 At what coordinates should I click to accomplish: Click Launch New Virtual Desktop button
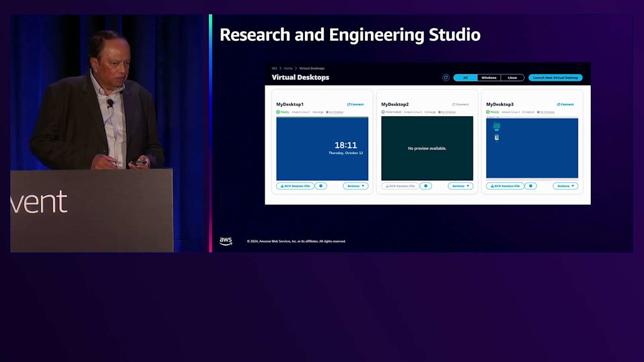[x=555, y=78]
